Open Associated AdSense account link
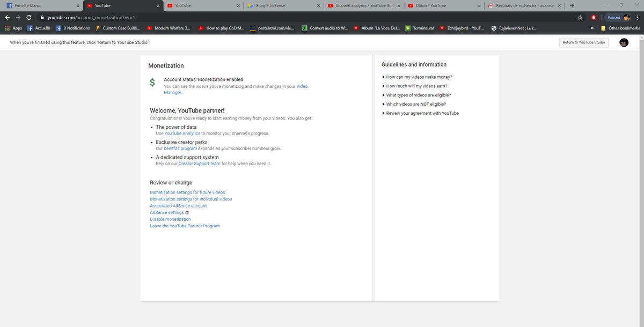This screenshot has width=644, height=327. (178, 206)
